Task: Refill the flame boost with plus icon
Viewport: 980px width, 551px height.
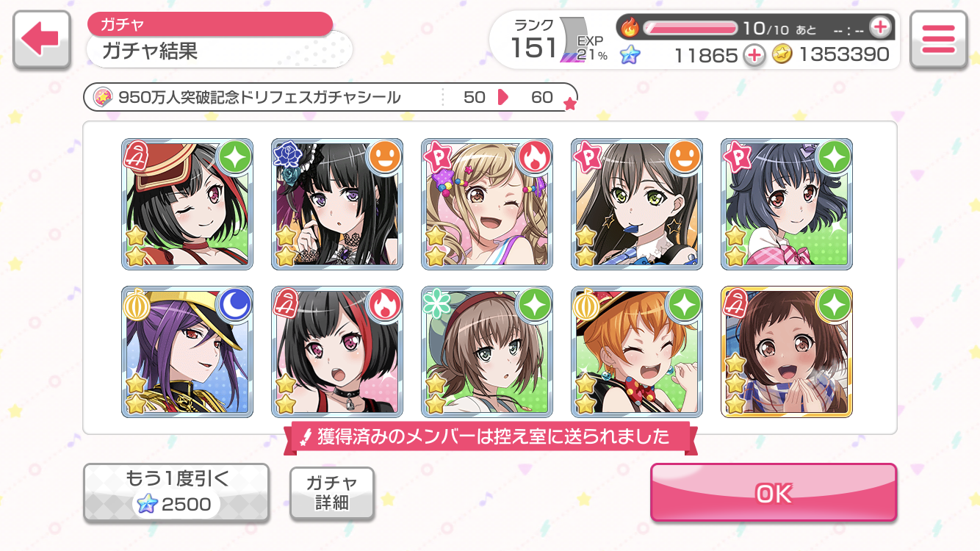Action: [x=879, y=28]
